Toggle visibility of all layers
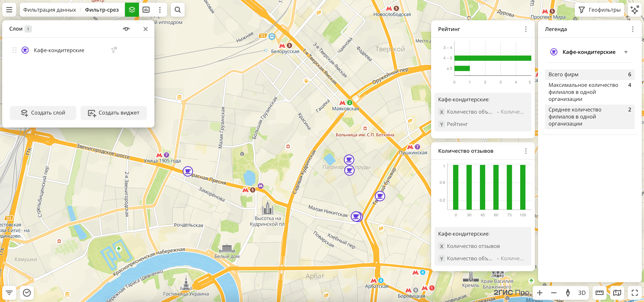Viewport: 644px width, 302px height. point(126,29)
